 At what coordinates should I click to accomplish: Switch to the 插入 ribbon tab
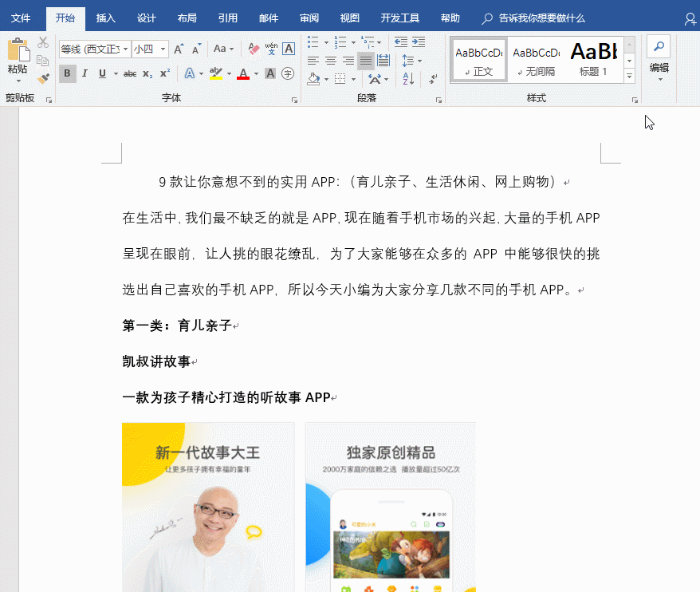(x=106, y=18)
